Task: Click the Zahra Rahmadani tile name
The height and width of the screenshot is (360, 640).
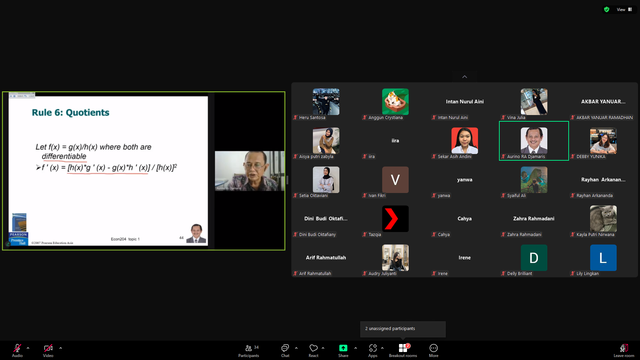Action: click(x=534, y=219)
